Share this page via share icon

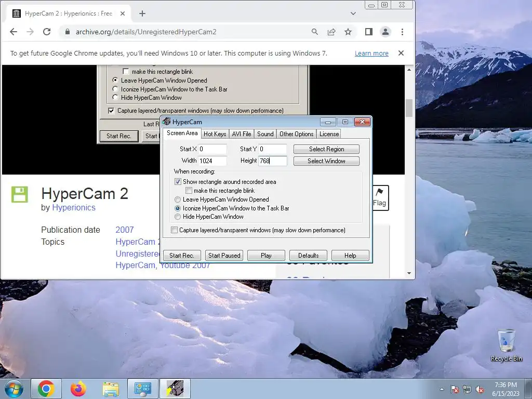tap(331, 32)
